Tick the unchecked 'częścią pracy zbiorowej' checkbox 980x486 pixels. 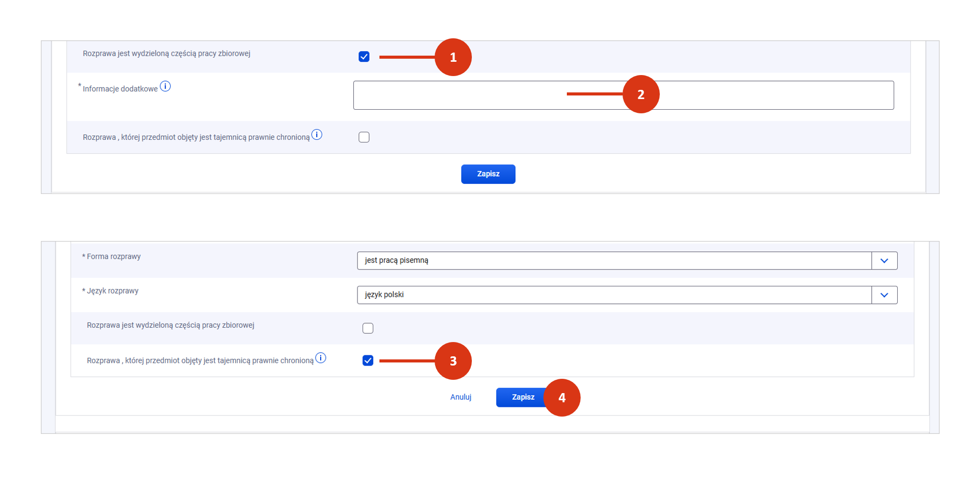[x=368, y=328]
